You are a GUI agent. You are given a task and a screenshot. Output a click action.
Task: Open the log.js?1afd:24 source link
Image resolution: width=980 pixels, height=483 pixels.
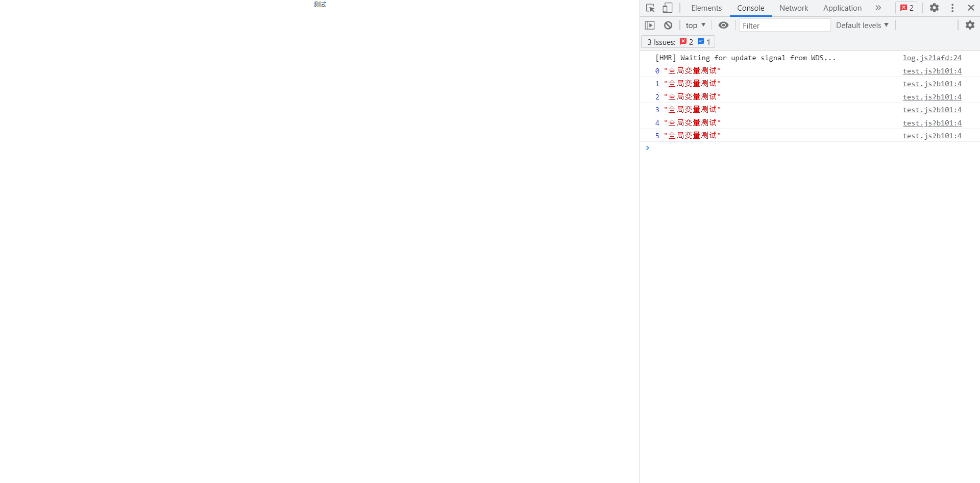pyautogui.click(x=932, y=58)
